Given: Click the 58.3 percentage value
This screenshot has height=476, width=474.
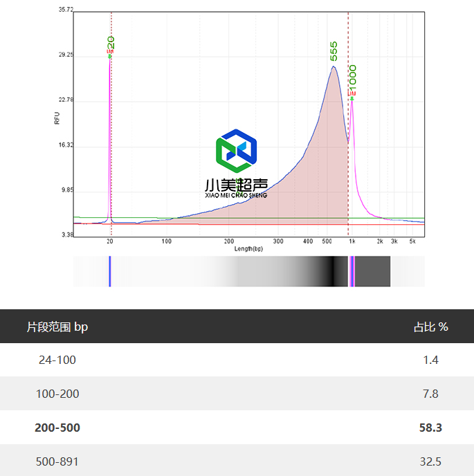Looking at the screenshot, I should (x=430, y=428).
